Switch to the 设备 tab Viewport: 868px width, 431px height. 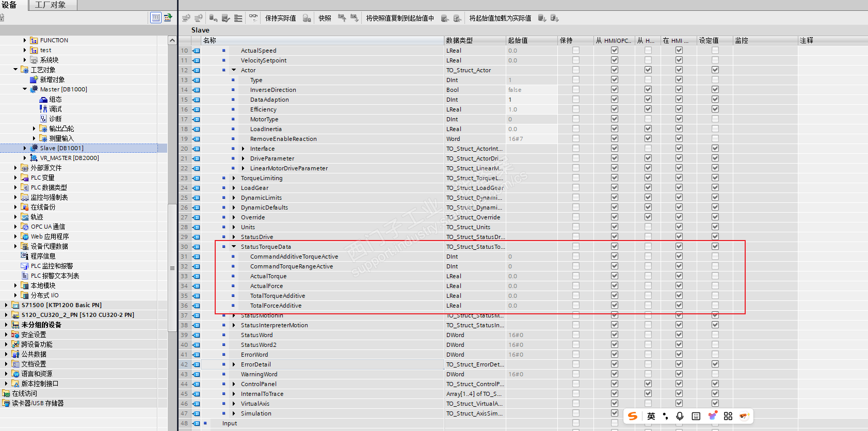click(9, 5)
